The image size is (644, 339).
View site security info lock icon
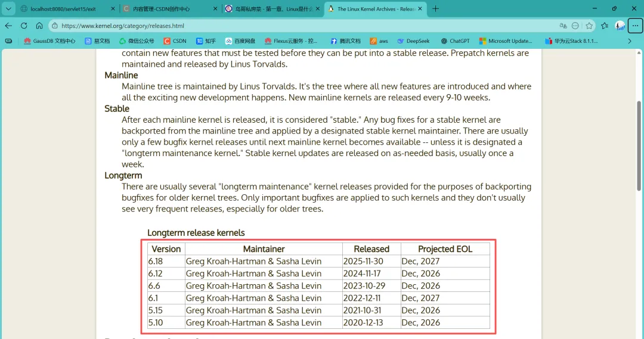(x=55, y=26)
